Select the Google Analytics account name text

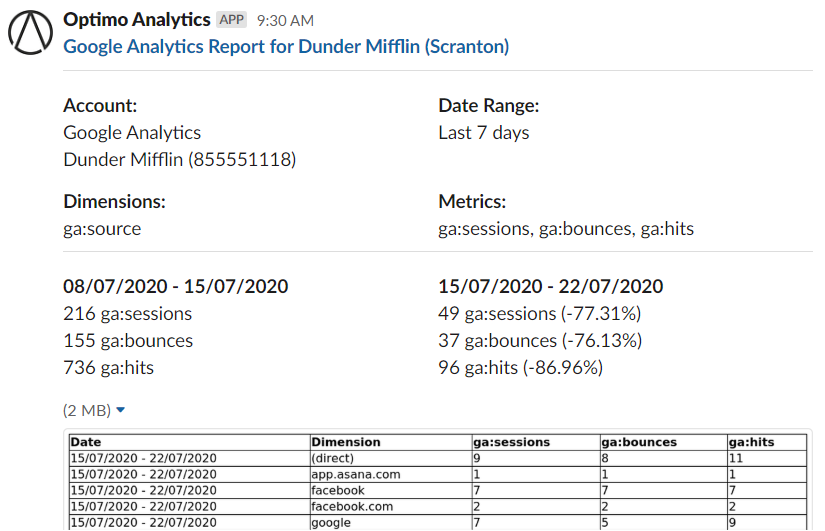pos(132,133)
